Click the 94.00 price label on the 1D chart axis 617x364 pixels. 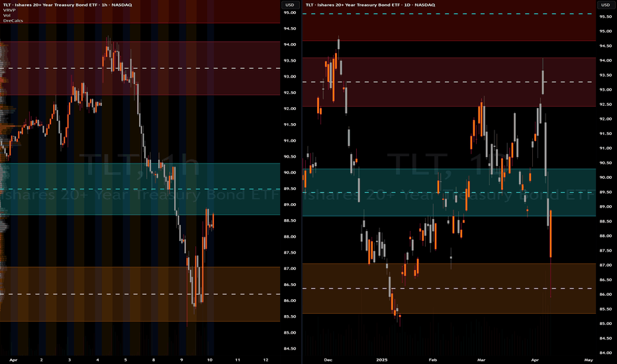click(x=606, y=60)
